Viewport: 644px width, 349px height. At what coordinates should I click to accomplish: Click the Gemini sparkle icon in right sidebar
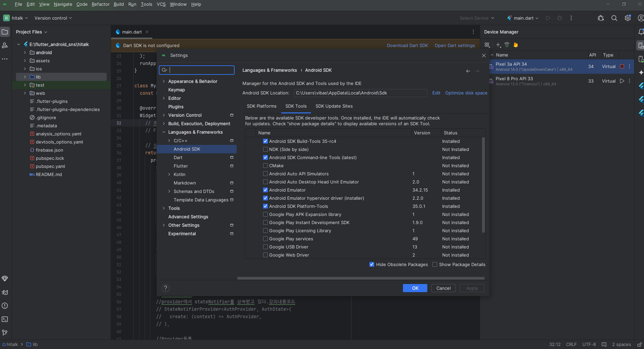[x=641, y=72]
